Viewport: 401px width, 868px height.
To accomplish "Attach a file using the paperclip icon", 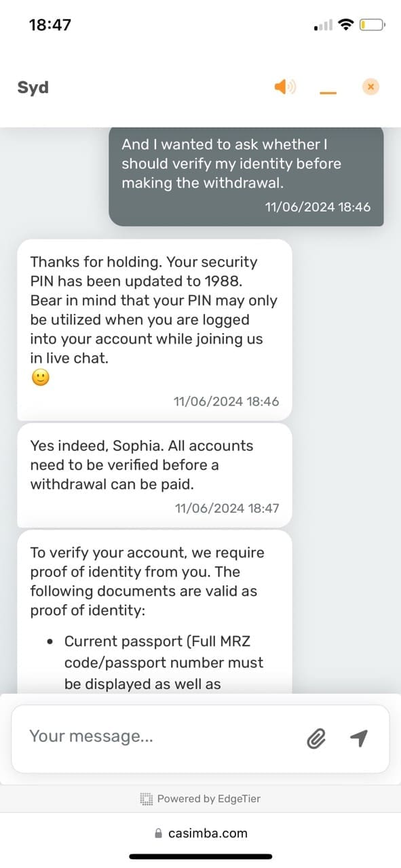I will click(316, 738).
